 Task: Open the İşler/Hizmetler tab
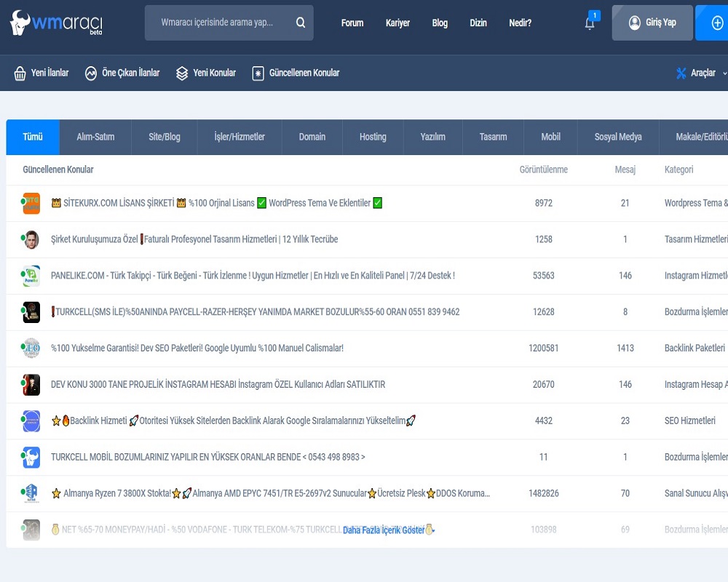[x=240, y=137]
